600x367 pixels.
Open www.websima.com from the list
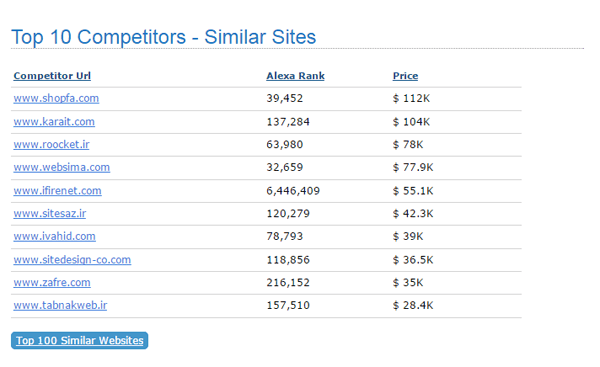tap(62, 167)
